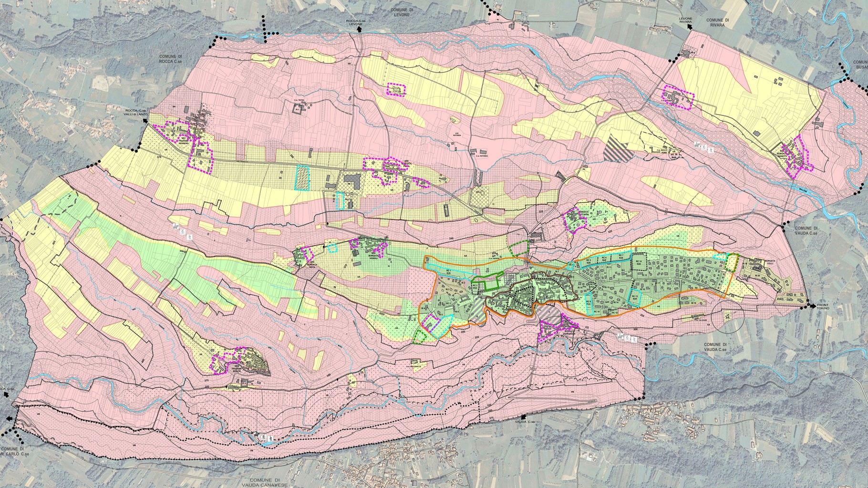Select the "COMUNE DI RIVARA" label
The width and height of the screenshot is (868, 488).
pyautogui.click(x=719, y=22)
